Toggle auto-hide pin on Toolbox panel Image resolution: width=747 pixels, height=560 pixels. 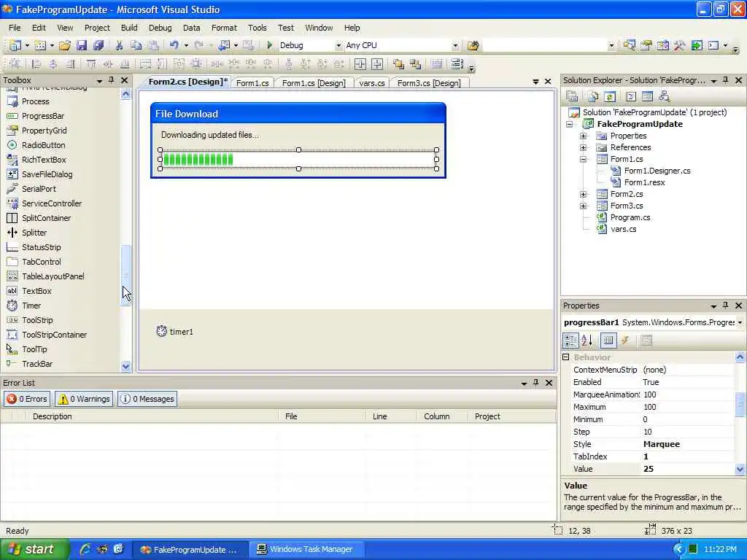[111, 80]
